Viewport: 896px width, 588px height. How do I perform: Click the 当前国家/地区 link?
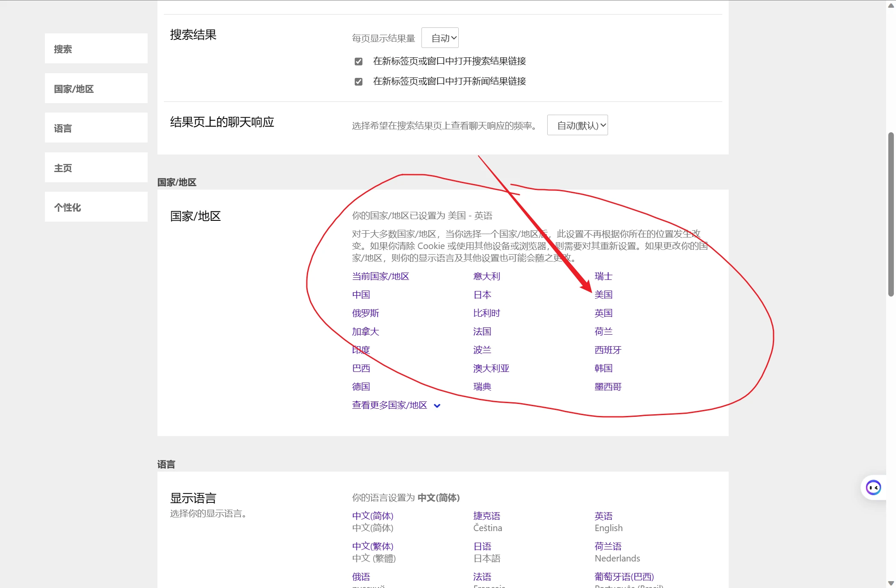[380, 276]
